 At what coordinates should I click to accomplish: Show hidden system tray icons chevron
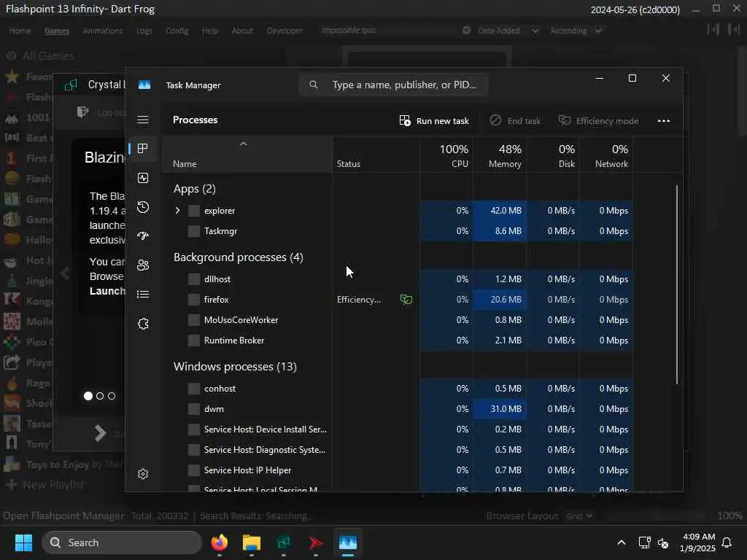click(622, 542)
